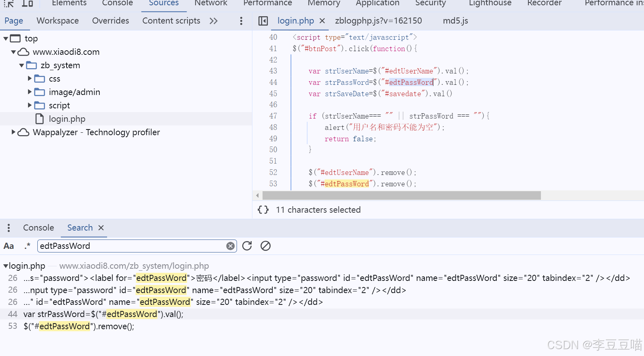Expand the css folder
The image size is (644, 356).
point(30,78)
